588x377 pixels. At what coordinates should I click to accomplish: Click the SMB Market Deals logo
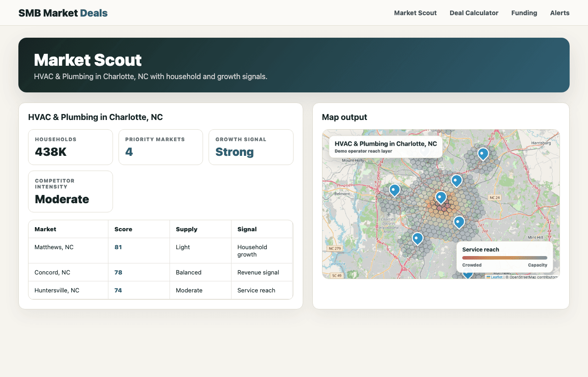tap(63, 13)
